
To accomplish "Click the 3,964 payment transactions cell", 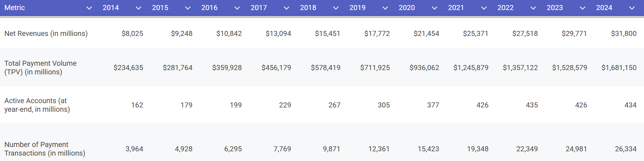I will click(134, 149).
